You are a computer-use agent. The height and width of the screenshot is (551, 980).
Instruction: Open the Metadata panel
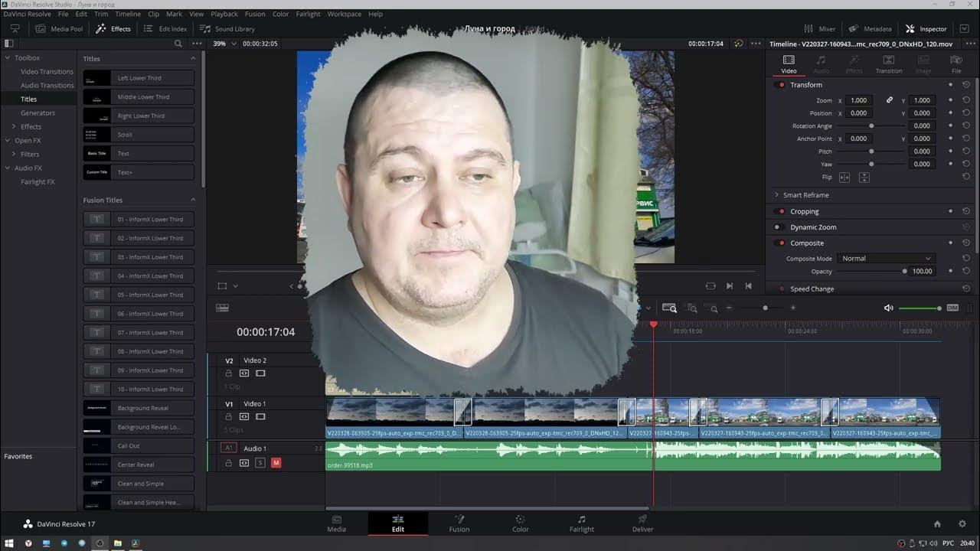click(x=870, y=29)
